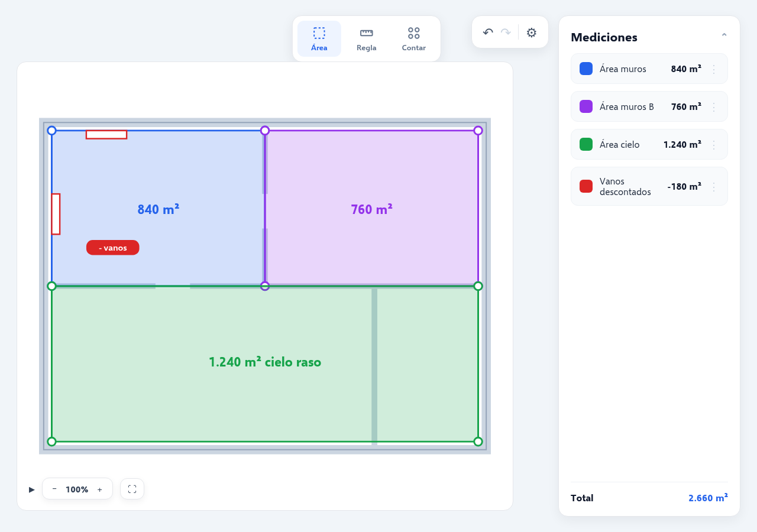Image resolution: width=757 pixels, height=532 pixels.
Task: Click the 2.660 m² total value
Action: pyautogui.click(x=708, y=498)
